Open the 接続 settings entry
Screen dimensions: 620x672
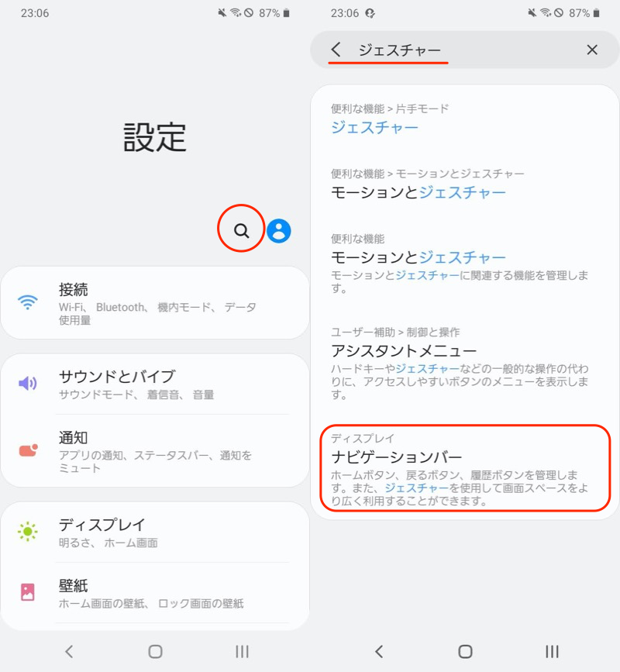click(155, 303)
